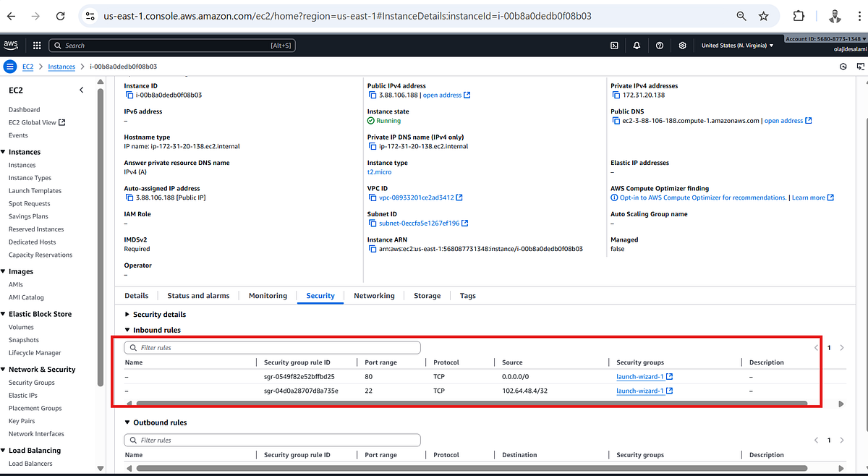The height and width of the screenshot is (476, 868).
Task: Switch to the Networking tab
Action: tap(374, 295)
